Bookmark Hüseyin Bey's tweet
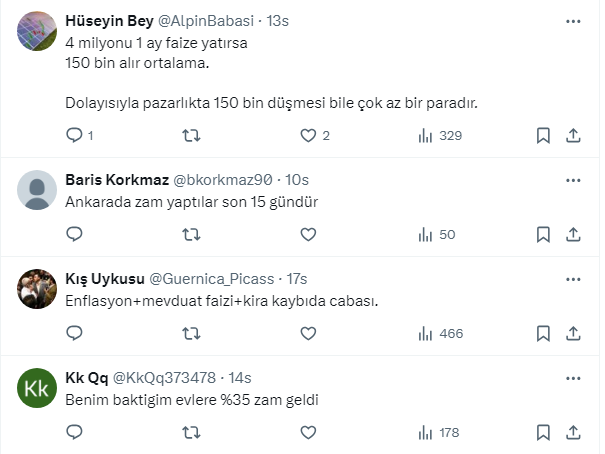The height and width of the screenshot is (454, 605). pos(543,136)
